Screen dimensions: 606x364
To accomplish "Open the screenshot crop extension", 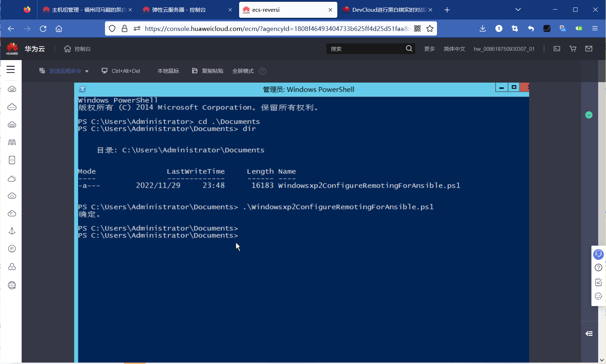I will click(x=515, y=29).
